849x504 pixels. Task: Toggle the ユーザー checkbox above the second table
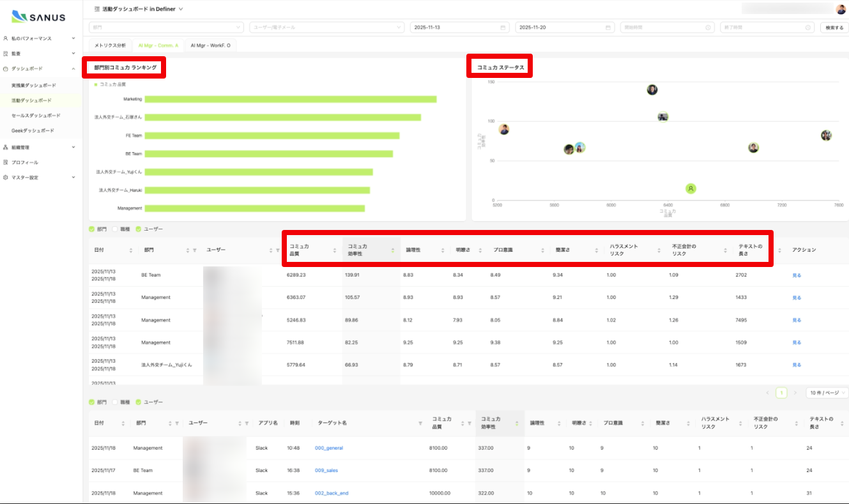pyautogui.click(x=139, y=402)
